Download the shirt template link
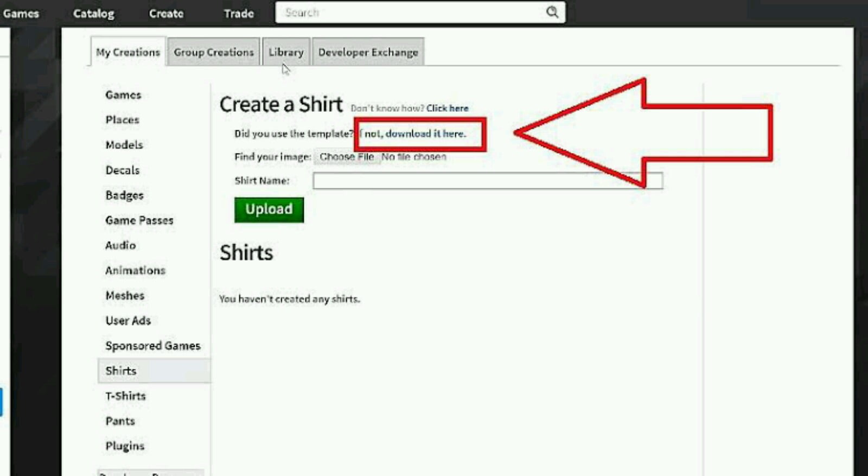Screen dimensions: 868x476 point(416,134)
